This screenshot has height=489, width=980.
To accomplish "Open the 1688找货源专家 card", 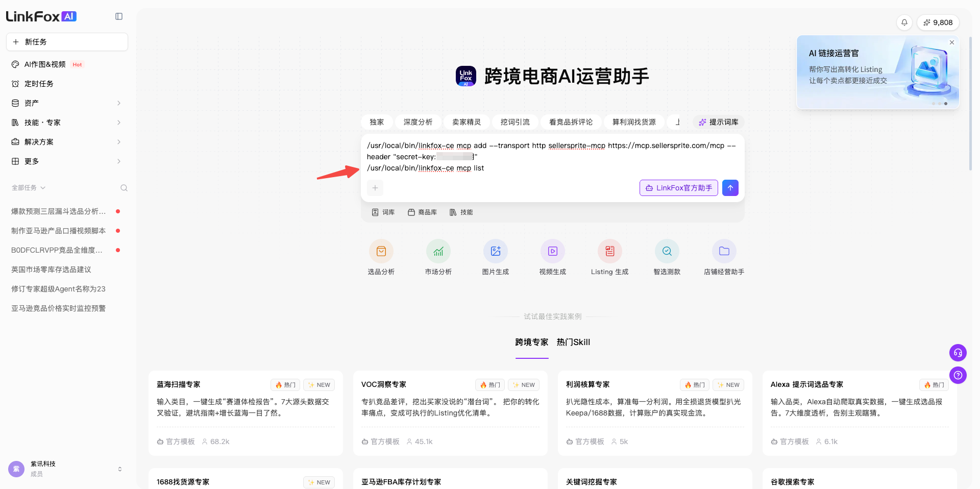I will [x=246, y=479].
